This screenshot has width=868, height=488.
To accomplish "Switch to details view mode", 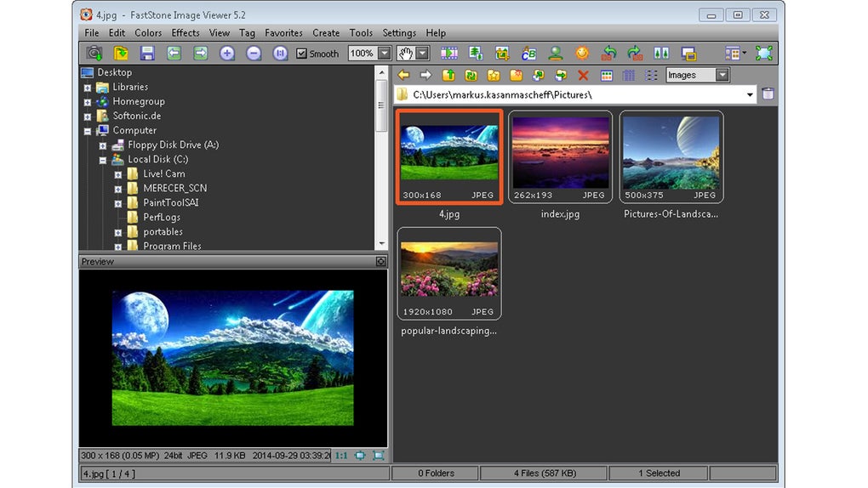I will 629,76.
